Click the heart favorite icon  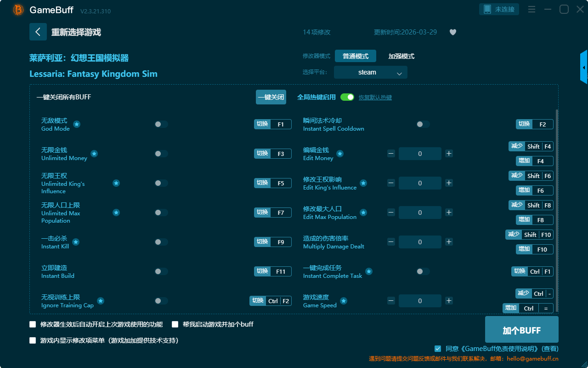[x=452, y=32]
